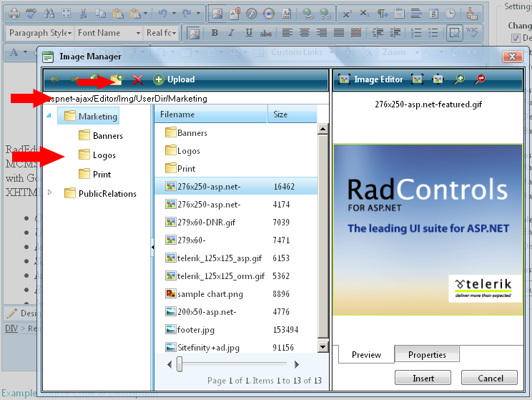Open the Image Editor
532x400 pixels.
click(x=371, y=79)
